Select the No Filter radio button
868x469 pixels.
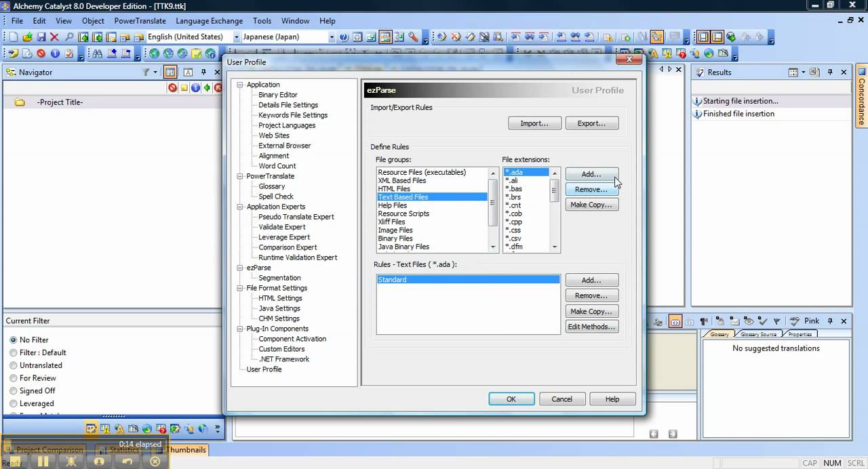pyautogui.click(x=13, y=340)
